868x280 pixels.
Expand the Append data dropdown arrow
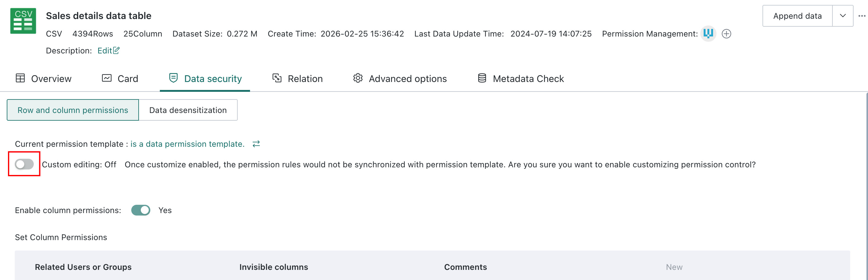[843, 16]
